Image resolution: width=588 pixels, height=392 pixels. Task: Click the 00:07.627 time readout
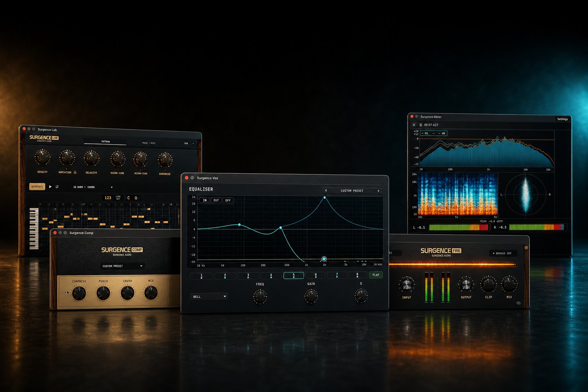click(x=431, y=125)
